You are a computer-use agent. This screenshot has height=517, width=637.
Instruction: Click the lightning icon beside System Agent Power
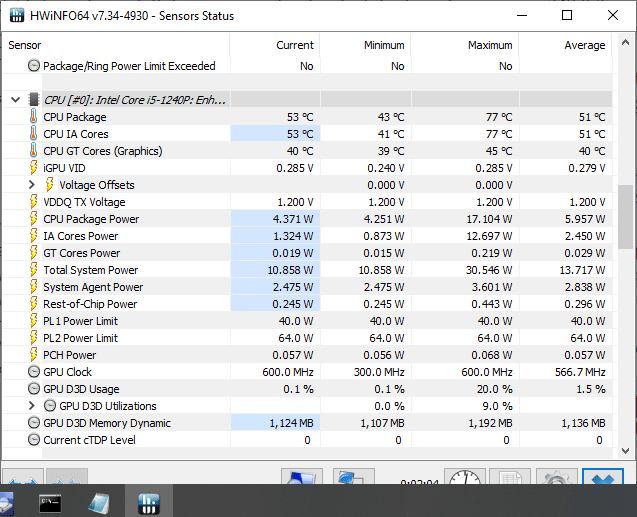tap(34, 287)
